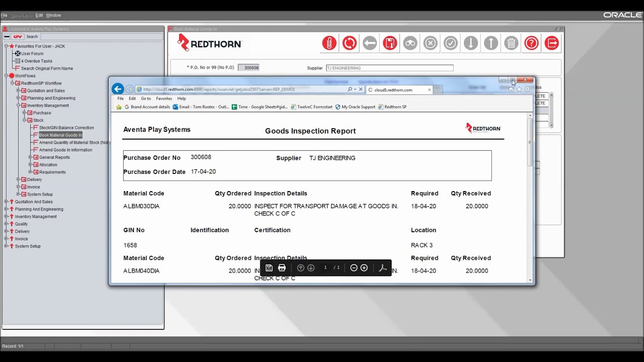Click the red paperclip attachment icon
Viewport: 644px width, 362px height.
pyautogui.click(x=329, y=43)
